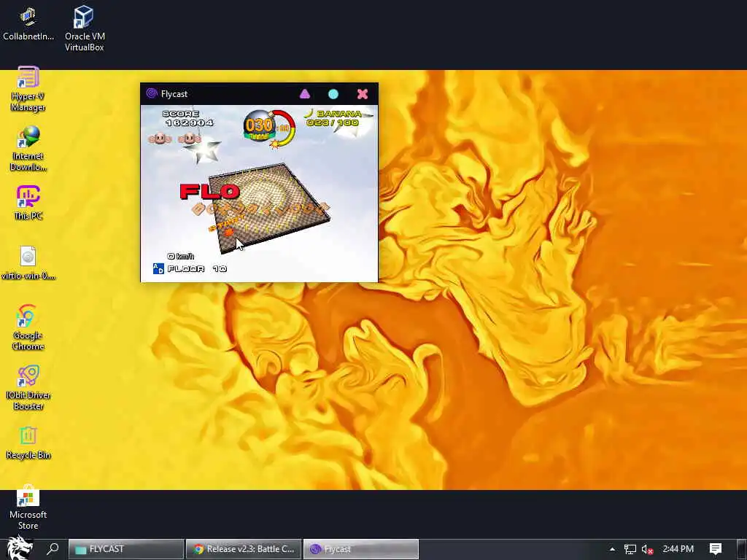The image size is (747, 560).
Task: Open the CollabnetIn... desktop shortcut
Action: [x=28, y=24]
